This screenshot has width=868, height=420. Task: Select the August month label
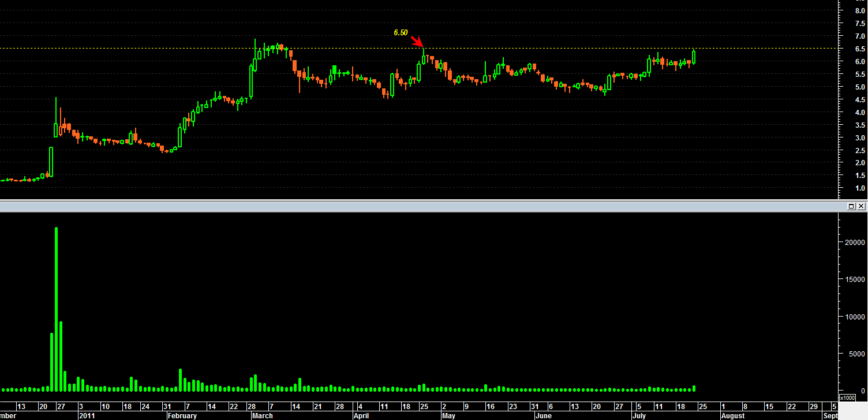pyautogui.click(x=732, y=415)
